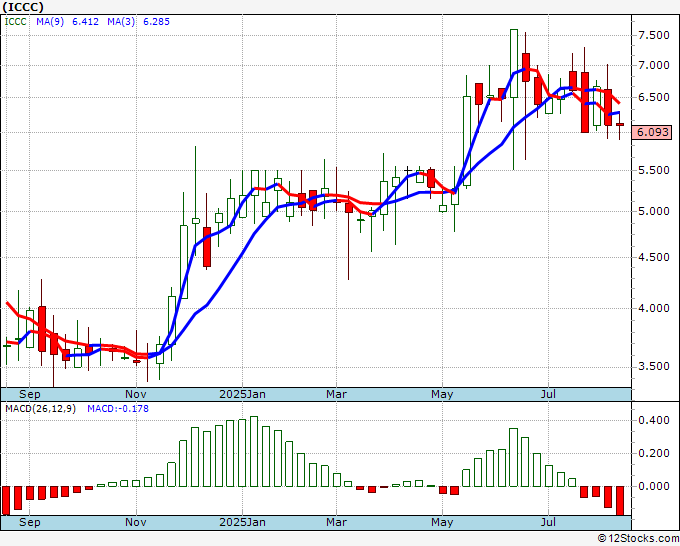
Task: Click the 4.500 price axis label
Action: [654, 258]
